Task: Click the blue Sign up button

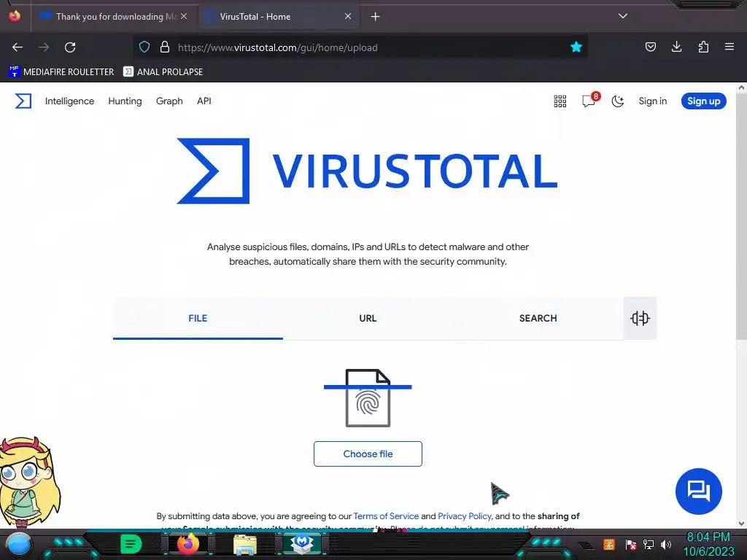Action: tap(704, 101)
